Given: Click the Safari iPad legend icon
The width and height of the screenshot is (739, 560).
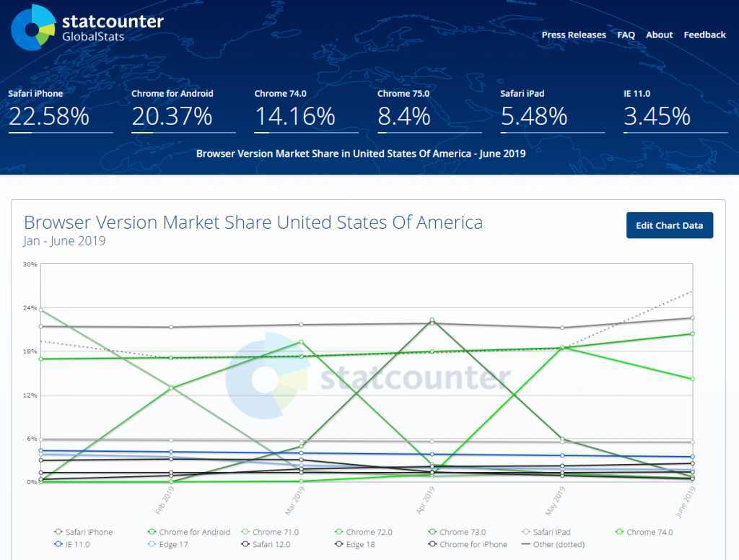Looking at the screenshot, I should [x=525, y=532].
